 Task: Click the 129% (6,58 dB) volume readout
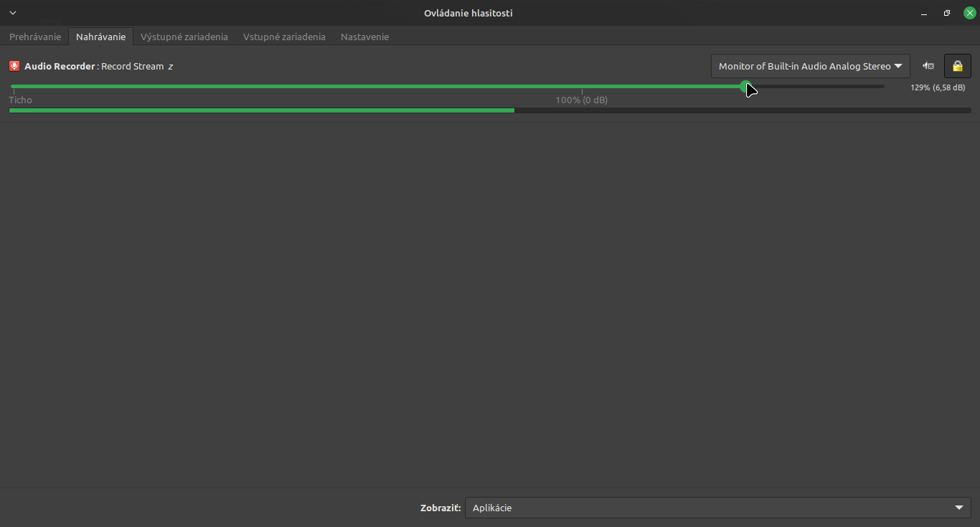(x=938, y=87)
